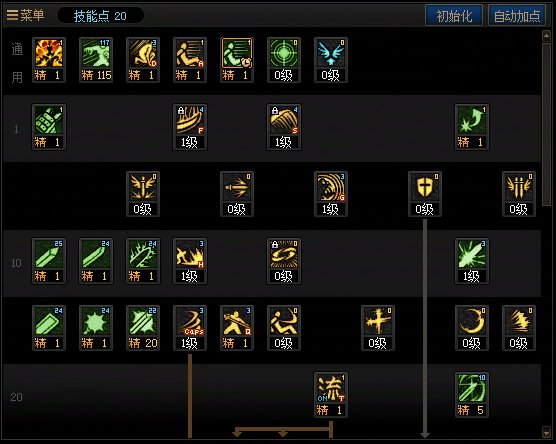Click the 自动加点 auto-assign button
This screenshot has width=556, height=444.
point(517,16)
